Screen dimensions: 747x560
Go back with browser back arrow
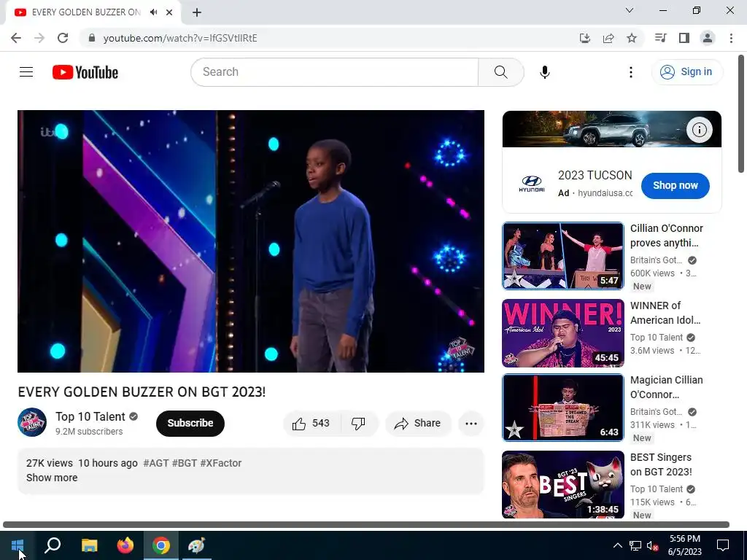click(16, 38)
